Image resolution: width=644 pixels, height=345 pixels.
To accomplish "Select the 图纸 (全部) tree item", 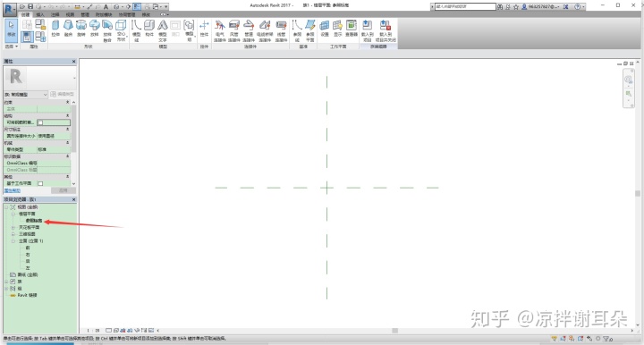I will pos(28,275).
